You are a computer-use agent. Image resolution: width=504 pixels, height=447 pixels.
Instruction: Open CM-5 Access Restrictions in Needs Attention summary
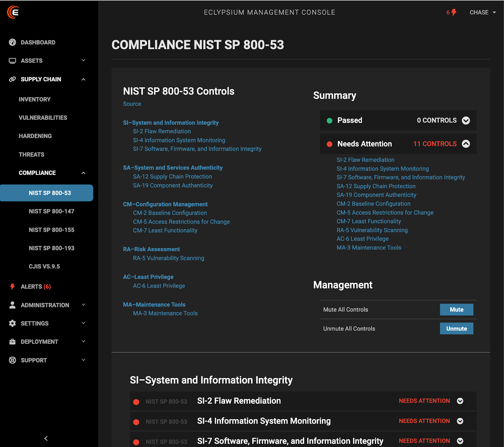coord(385,212)
